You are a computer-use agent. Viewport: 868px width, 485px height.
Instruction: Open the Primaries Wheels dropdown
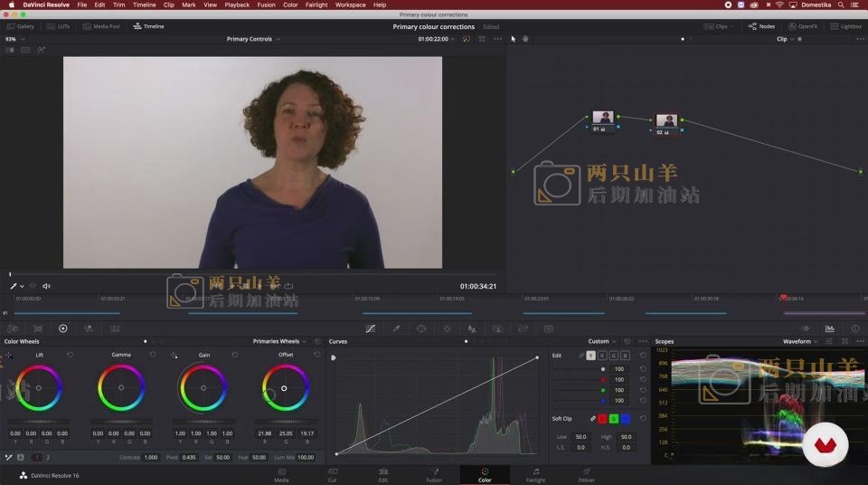(x=280, y=342)
